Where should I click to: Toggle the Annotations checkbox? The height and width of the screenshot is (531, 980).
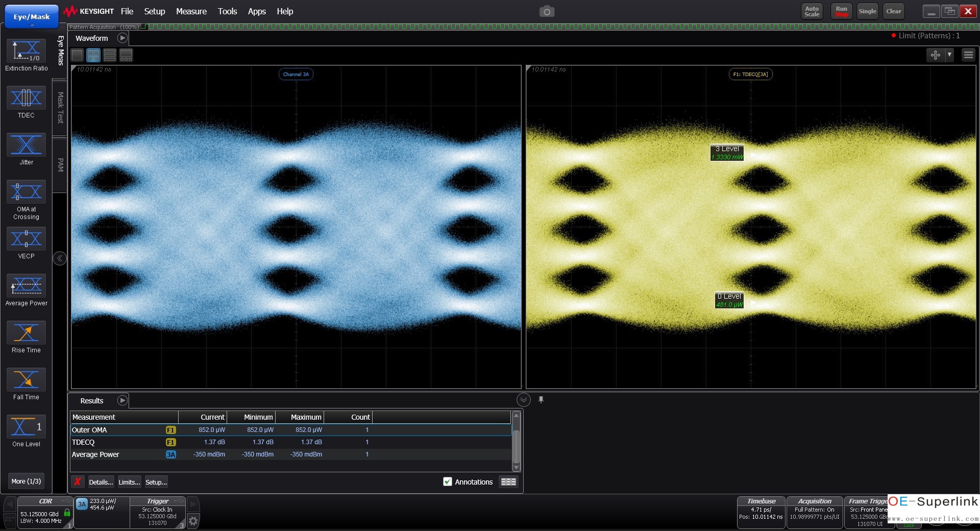coord(448,481)
